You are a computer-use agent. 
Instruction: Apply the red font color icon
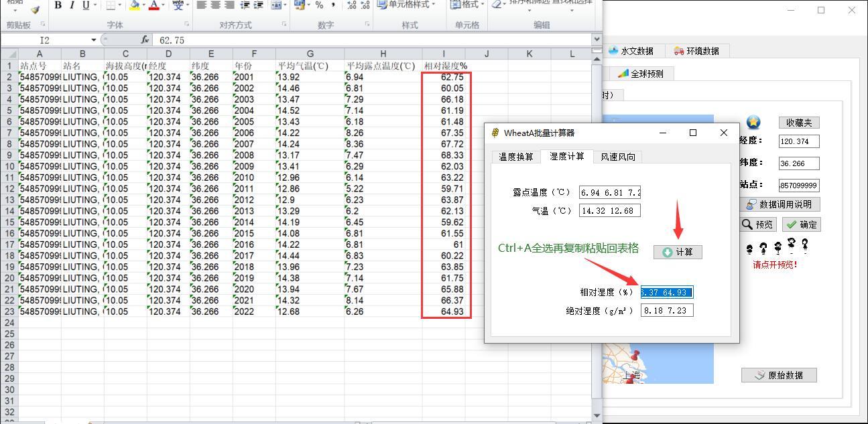click(154, 5)
